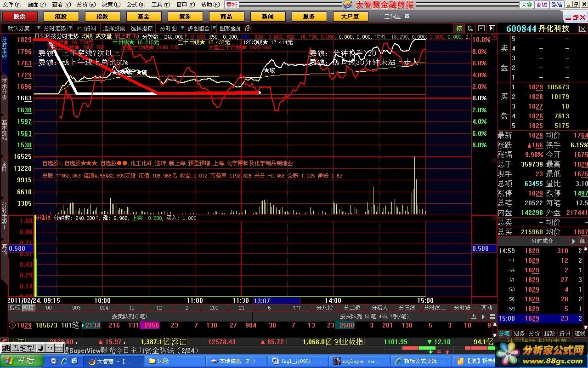Open the 新闻 section

(267, 17)
